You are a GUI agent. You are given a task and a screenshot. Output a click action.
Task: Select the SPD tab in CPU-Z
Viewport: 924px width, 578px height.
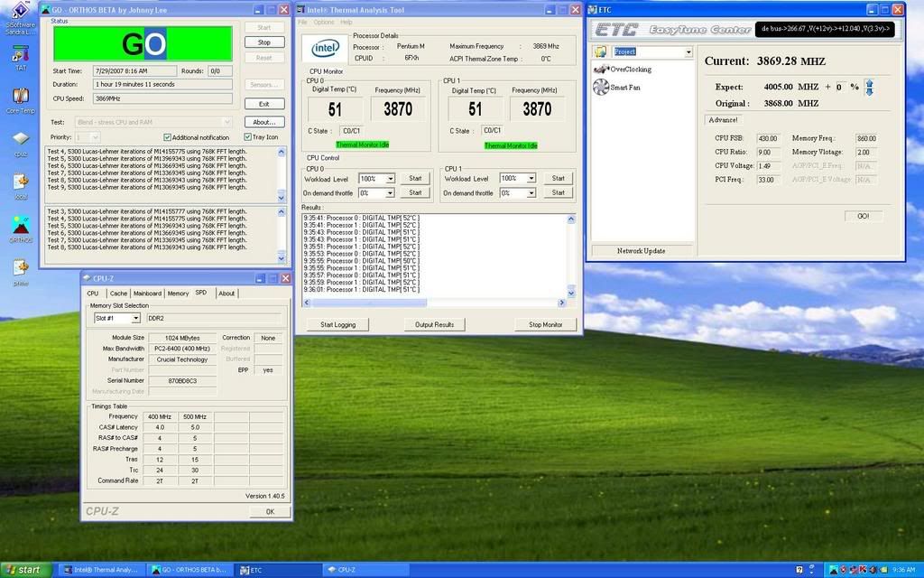(x=201, y=293)
